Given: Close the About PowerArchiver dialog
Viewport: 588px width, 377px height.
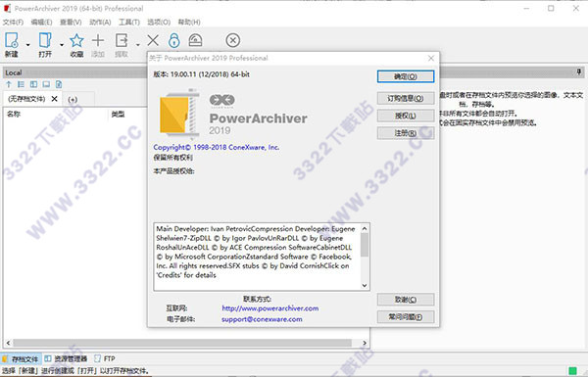Looking at the screenshot, I should [x=431, y=58].
